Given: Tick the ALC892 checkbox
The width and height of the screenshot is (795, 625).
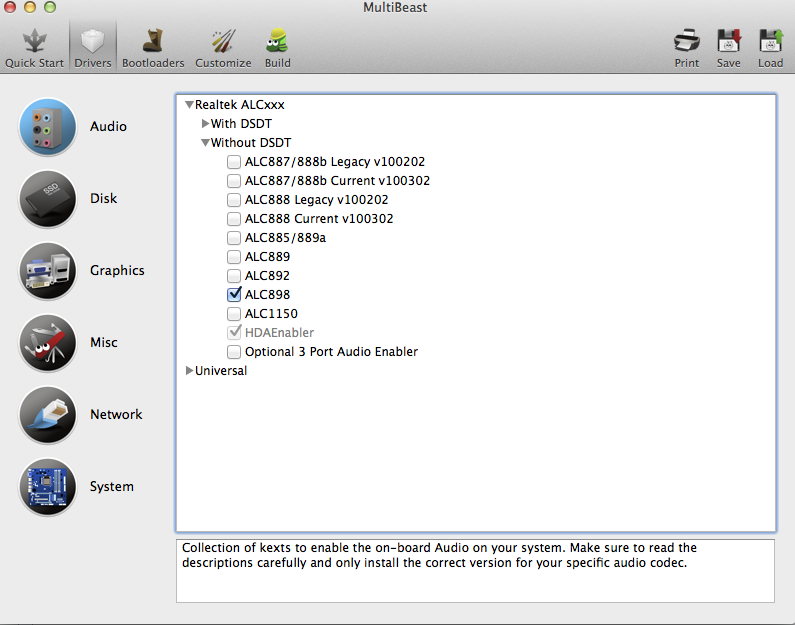Looking at the screenshot, I should (x=234, y=276).
